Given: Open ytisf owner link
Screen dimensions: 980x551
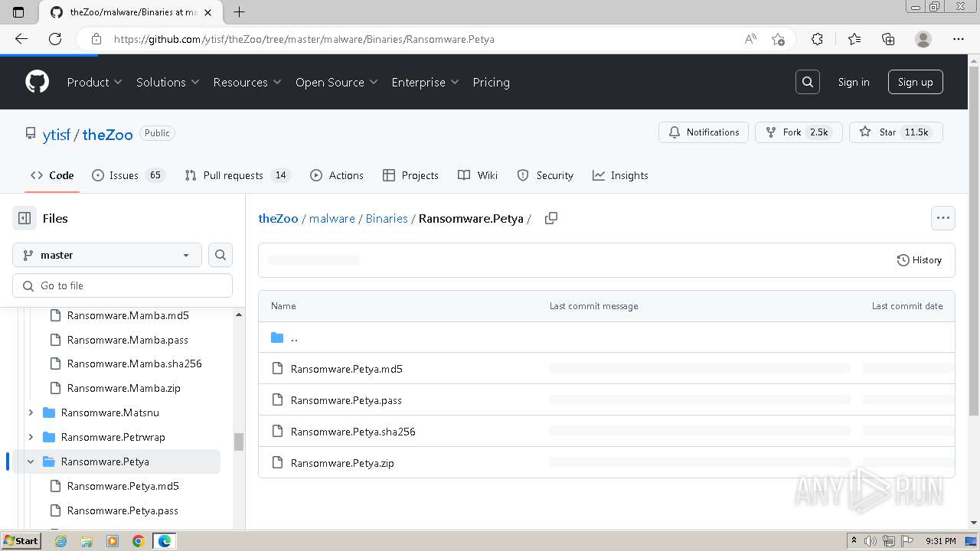Looking at the screenshot, I should tap(57, 134).
